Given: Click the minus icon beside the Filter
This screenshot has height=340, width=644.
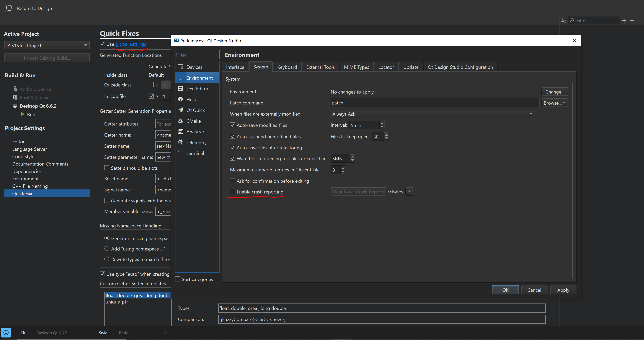Looking at the screenshot, I should pos(632,21).
